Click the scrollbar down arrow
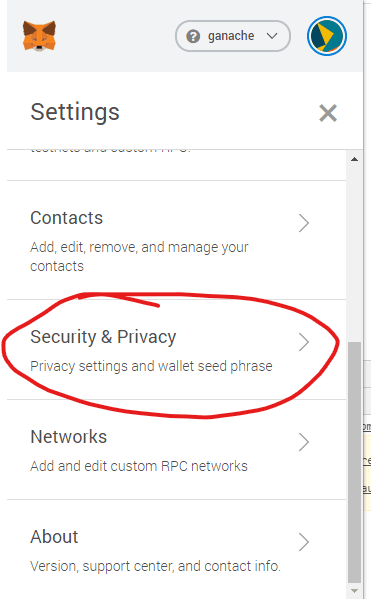371x599 pixels. [355, 591]
